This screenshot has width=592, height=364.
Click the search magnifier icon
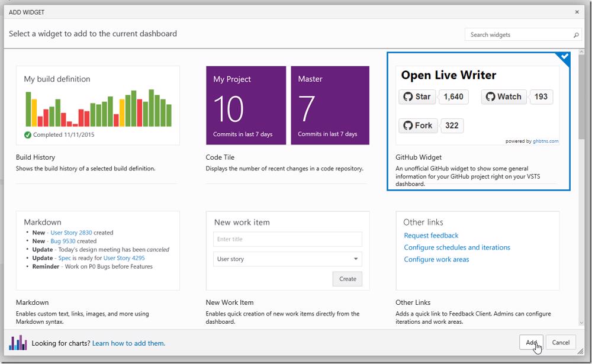576,35
